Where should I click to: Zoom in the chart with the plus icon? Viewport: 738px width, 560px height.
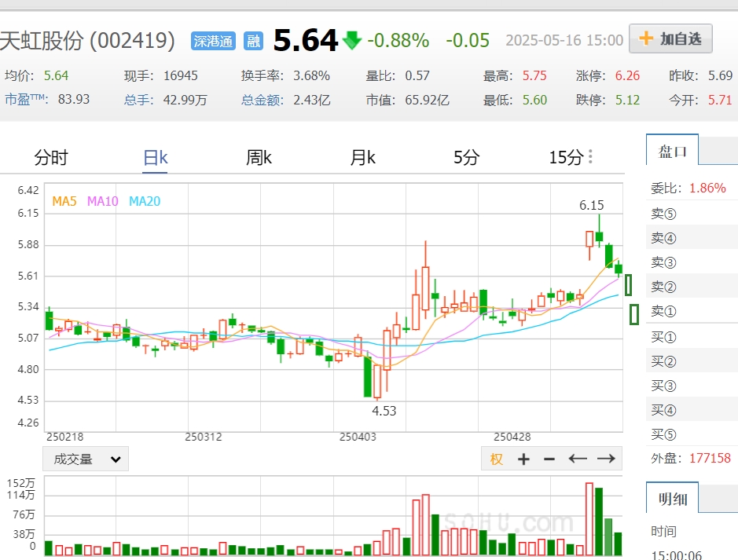click(523, 459)
